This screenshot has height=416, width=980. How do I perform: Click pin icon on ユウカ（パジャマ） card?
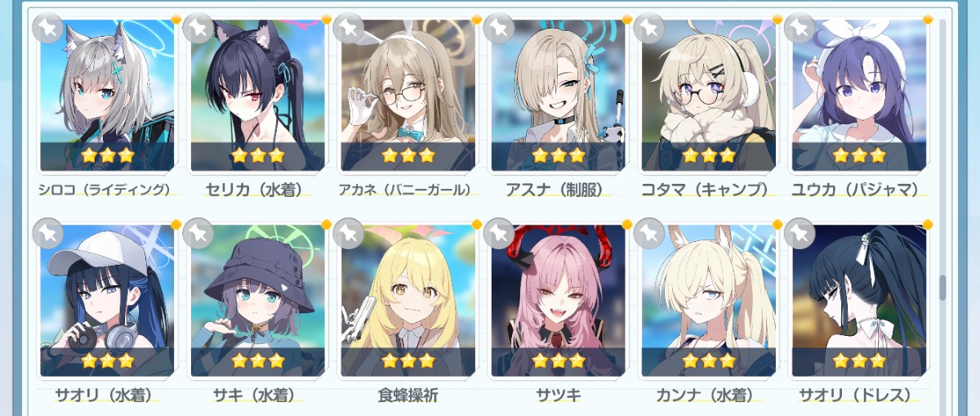coord(800,28)
